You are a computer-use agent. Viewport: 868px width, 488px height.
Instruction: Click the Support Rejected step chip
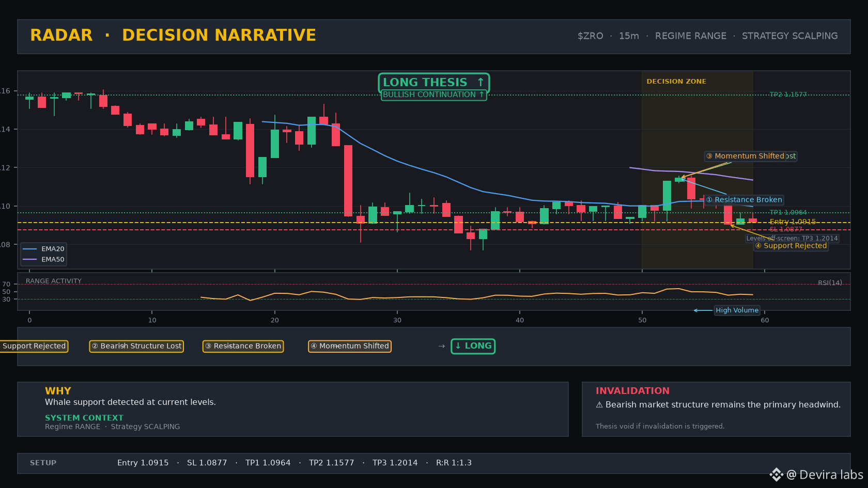[x=33, y=346]
